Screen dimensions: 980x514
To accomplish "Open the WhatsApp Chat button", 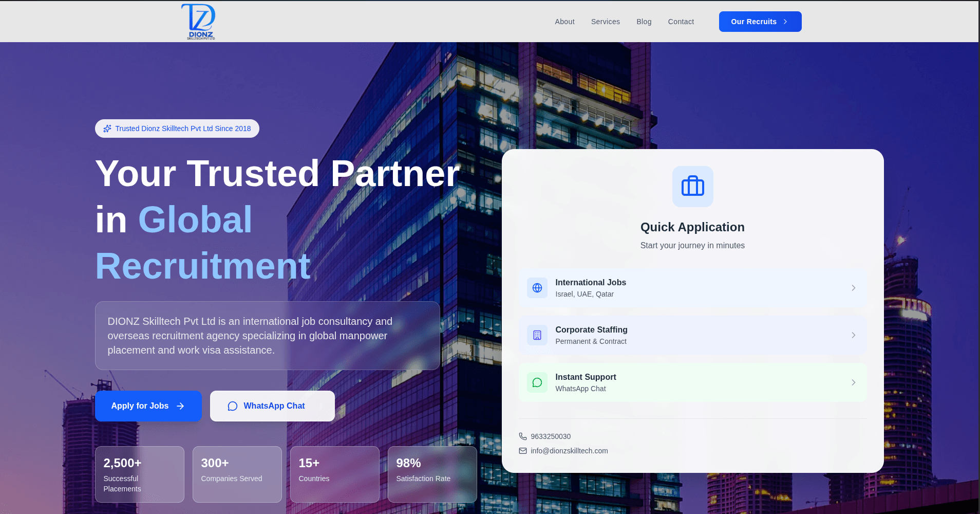I will (x=272, y=406).
